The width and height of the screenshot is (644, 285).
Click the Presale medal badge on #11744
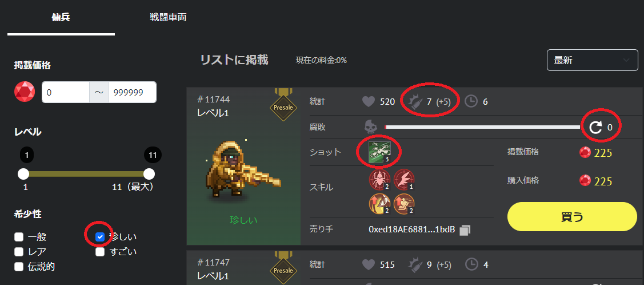(283, 105)
